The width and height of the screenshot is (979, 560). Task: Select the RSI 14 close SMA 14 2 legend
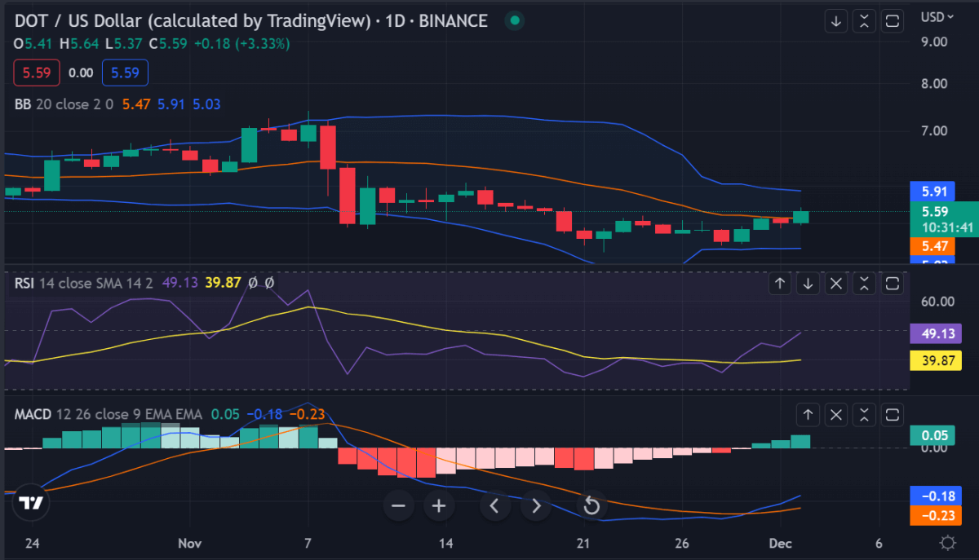click(84, 283)
